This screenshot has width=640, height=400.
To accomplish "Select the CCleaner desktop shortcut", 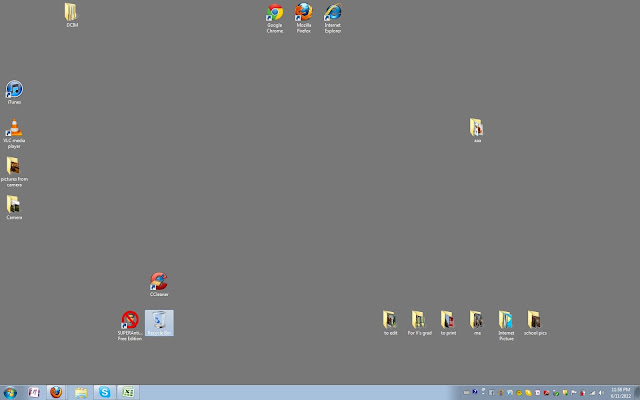I will click(x=159, y=284).
